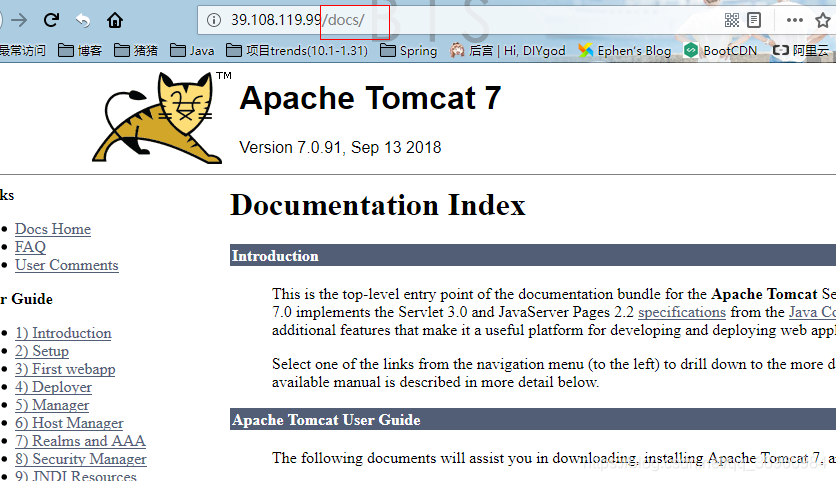The width and height of the screenshot is (836, 481).
Task: Reload the page with refresh icon
Action: click(x=51, y=20)
